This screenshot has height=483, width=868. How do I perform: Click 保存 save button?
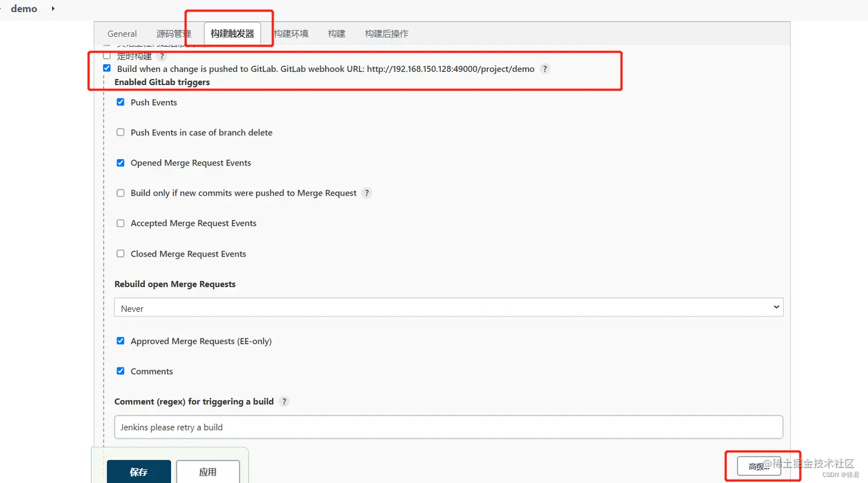pyautogui.click(x=139, y=472)
